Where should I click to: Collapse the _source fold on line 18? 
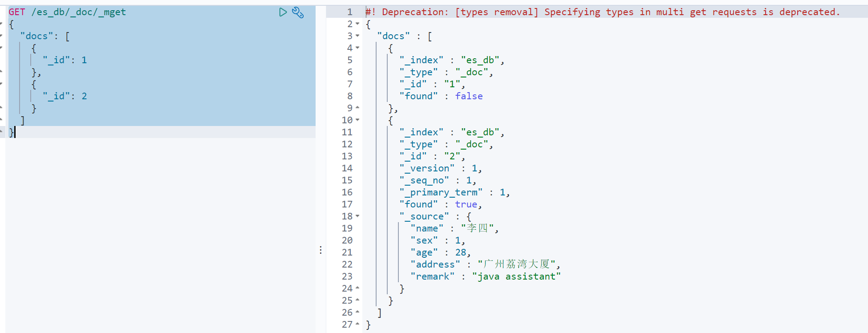coord(357,216)
